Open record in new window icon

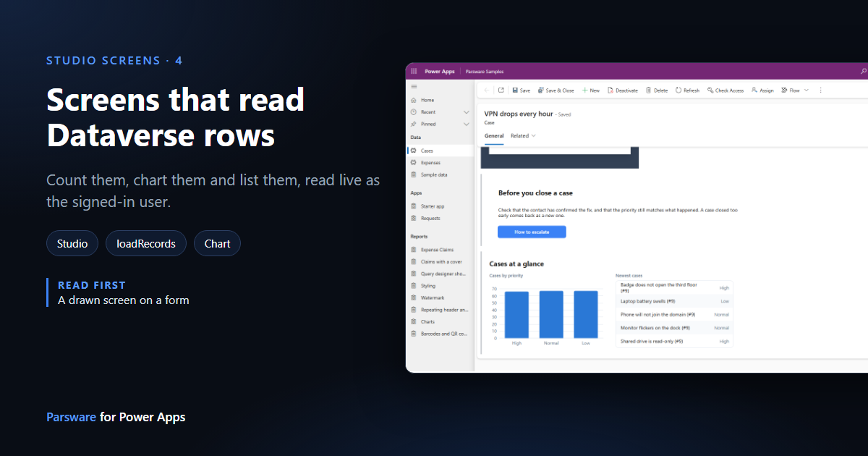coord(501,90)
